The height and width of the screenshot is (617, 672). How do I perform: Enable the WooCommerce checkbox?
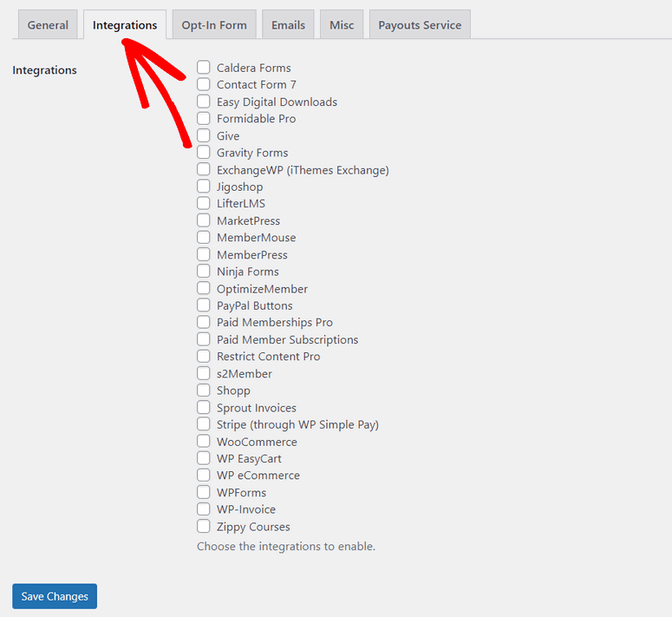[204, 441]
